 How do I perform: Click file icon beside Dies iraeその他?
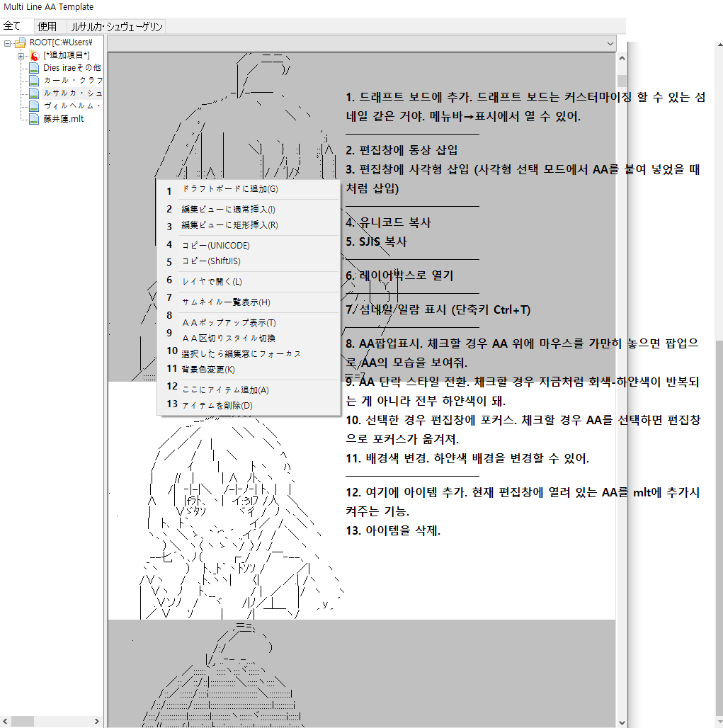tap(34, 68)
